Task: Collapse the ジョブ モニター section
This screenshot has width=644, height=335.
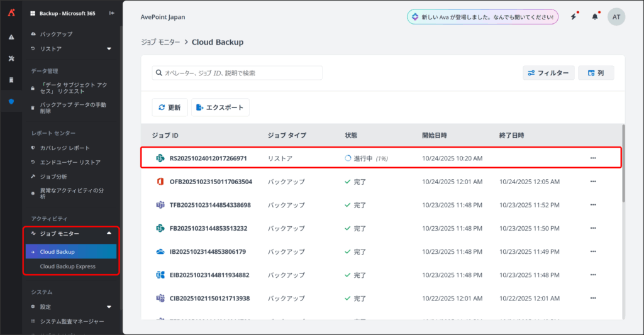Action: pos(109,234)
